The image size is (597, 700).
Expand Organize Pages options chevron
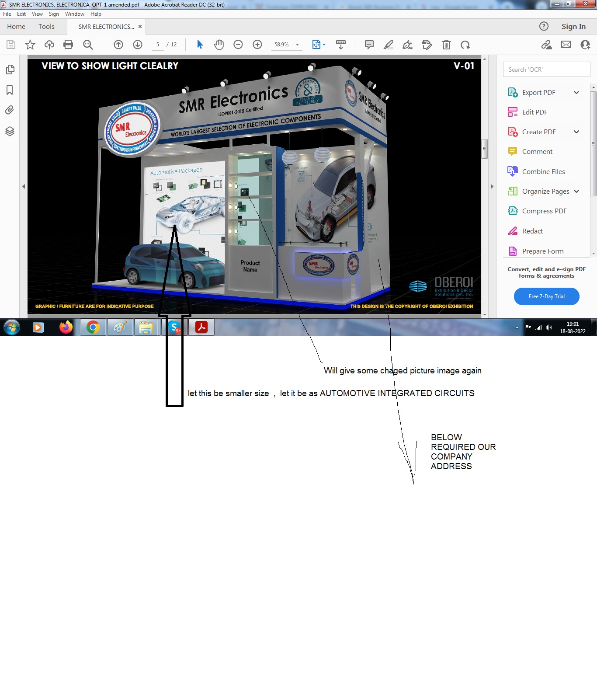576,191
